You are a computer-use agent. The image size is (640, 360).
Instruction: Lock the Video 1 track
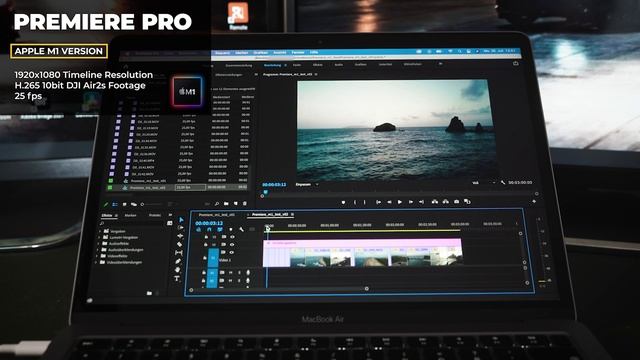[205, 258]
